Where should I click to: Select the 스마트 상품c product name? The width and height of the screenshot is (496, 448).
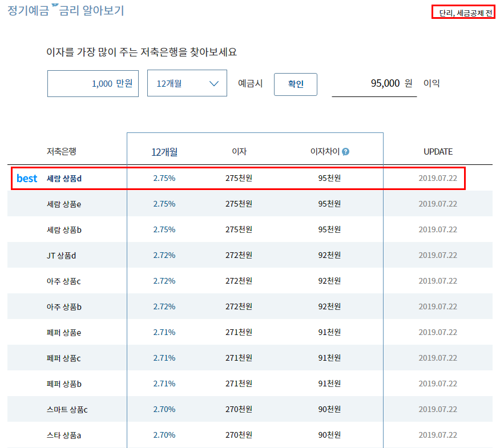coord(67,409)
